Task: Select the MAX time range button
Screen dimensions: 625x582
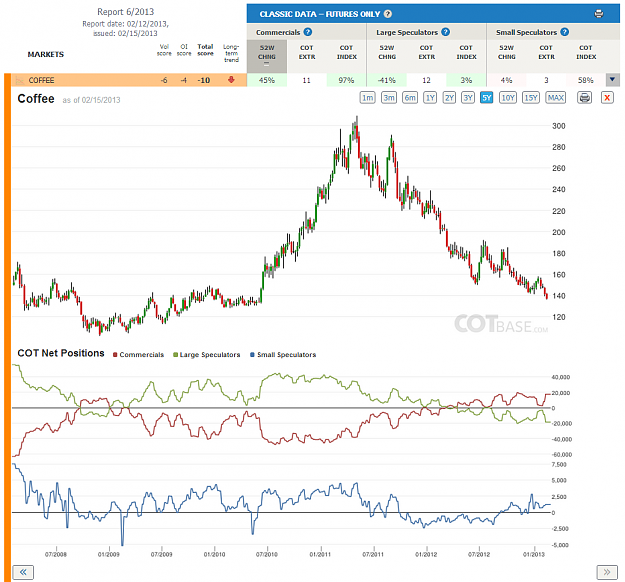Action: pos(556,98)
